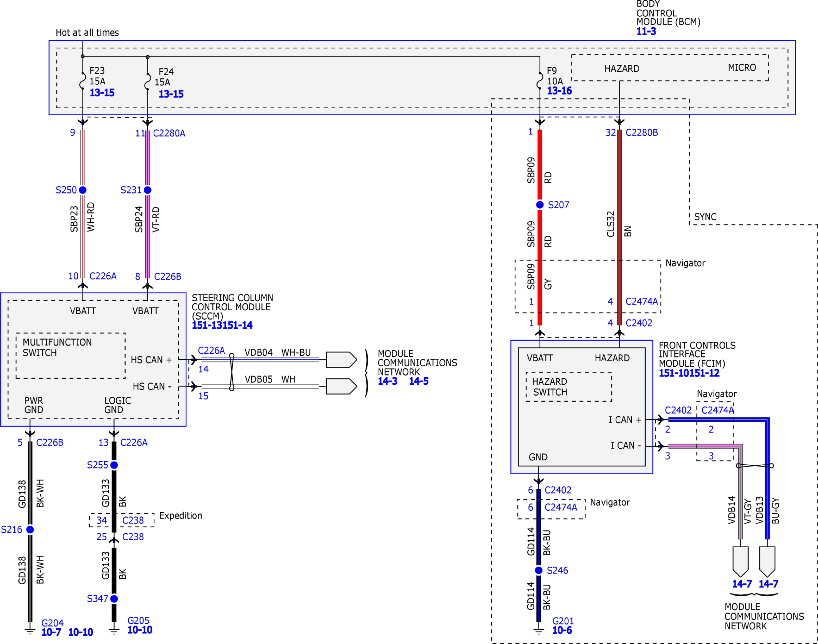Click the F24 15A fuse symbol
818x644 pixels.
147,81
